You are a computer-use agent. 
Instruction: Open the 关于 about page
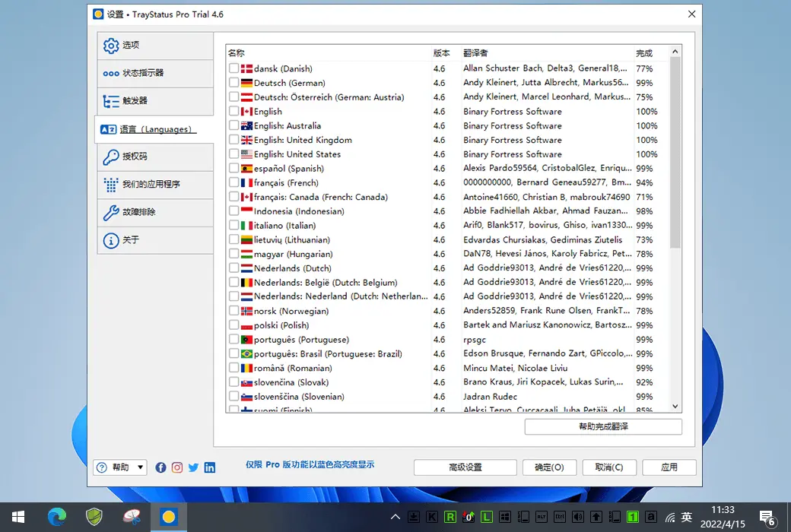[x=155, y=240]
